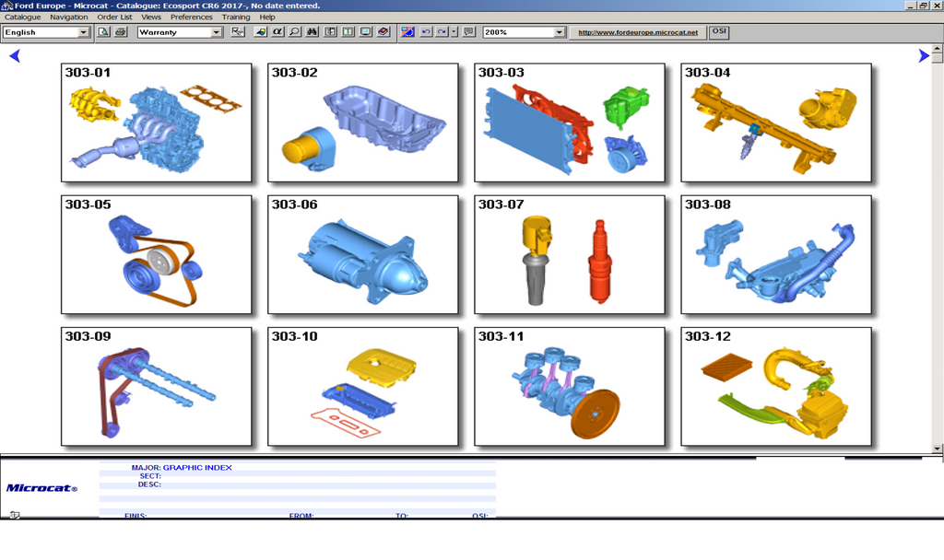Click the GRAPHIC INDEX link

pyautogui.click(x=197, y=467)
